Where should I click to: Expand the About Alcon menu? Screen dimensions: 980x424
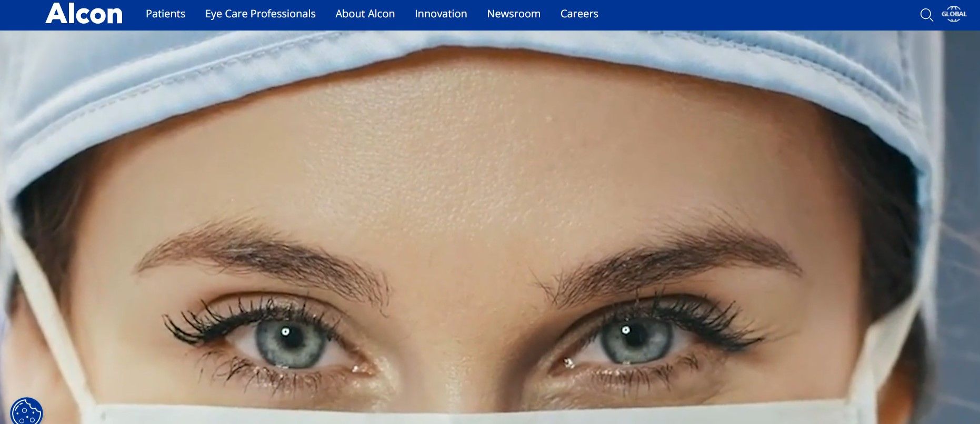365,14
